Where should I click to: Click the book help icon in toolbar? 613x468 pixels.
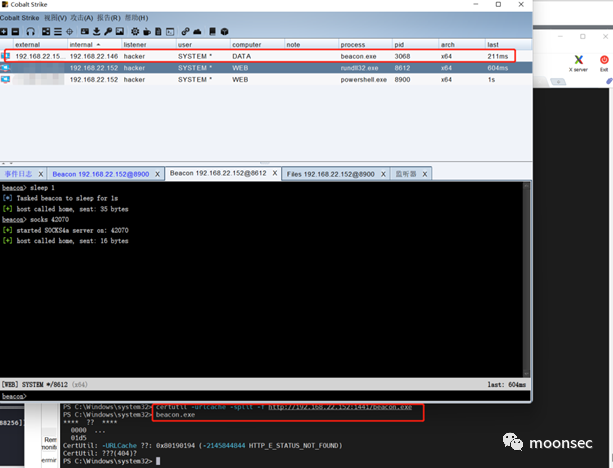[212, 32]
